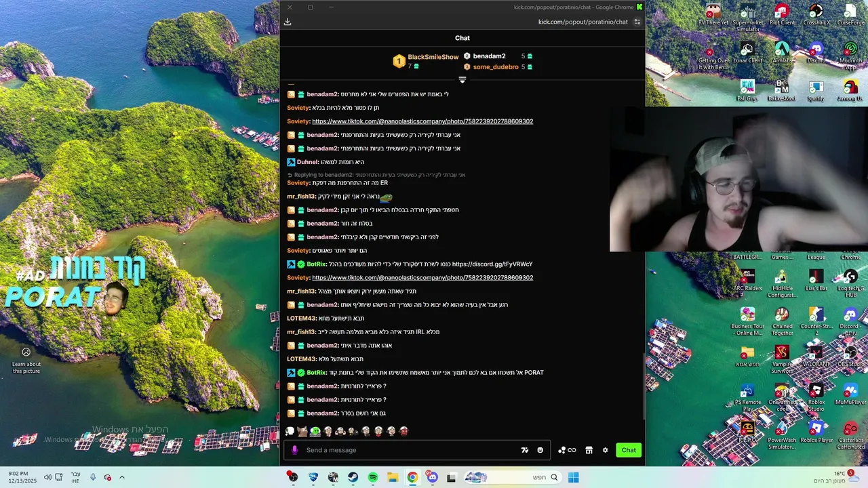Open the ARC Raiders desktop icon

click(x=747, y=281)
